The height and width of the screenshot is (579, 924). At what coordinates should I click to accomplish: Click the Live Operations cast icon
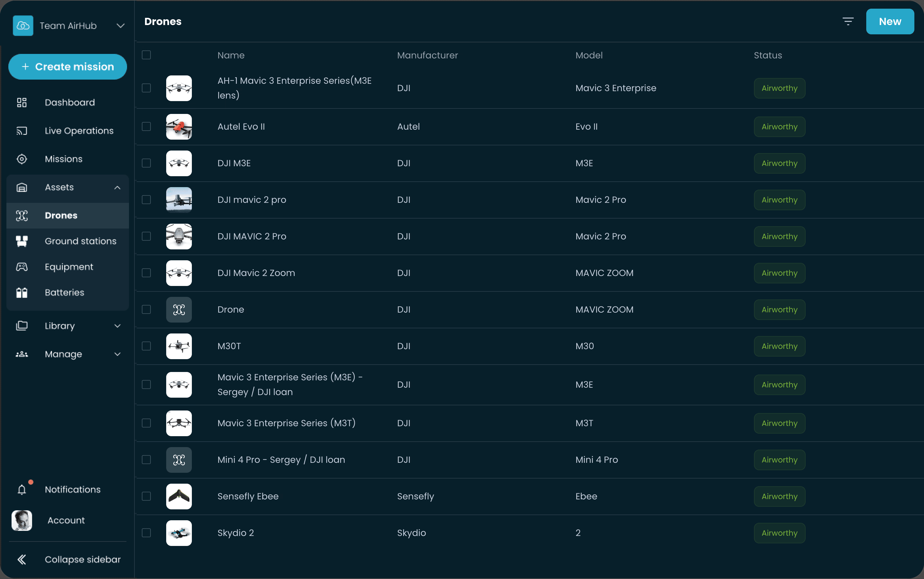pyautogui.click(x=22, y=131)
